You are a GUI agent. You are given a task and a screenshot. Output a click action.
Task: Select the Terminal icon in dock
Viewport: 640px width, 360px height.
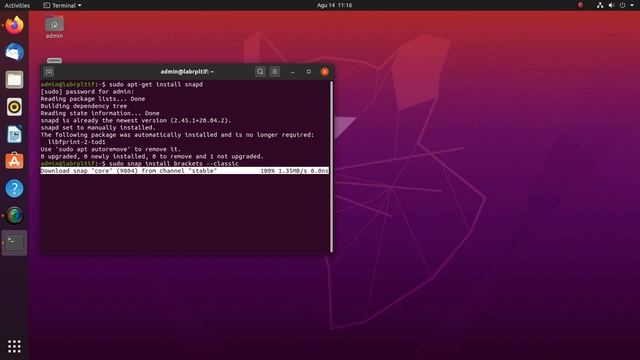point(14,242)
